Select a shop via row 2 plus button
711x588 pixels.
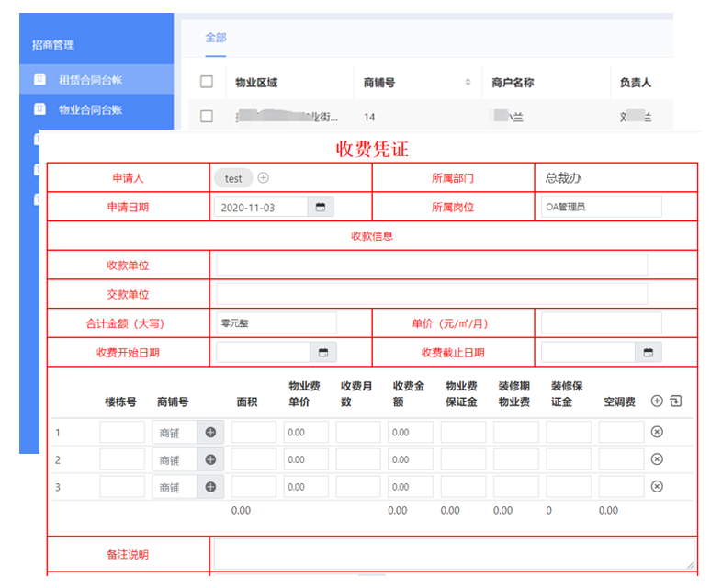(x=210, y=459)
